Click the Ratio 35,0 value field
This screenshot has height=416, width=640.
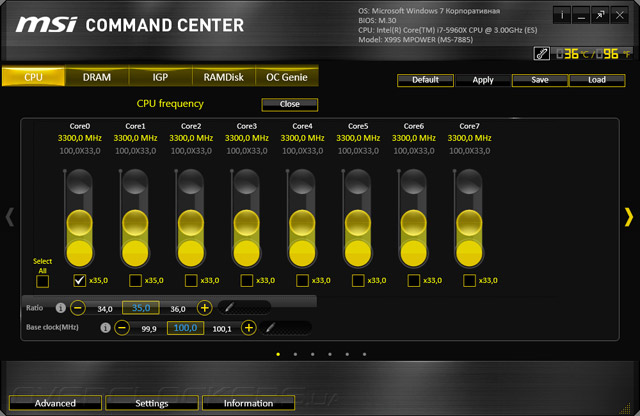[x=141, y=308]
